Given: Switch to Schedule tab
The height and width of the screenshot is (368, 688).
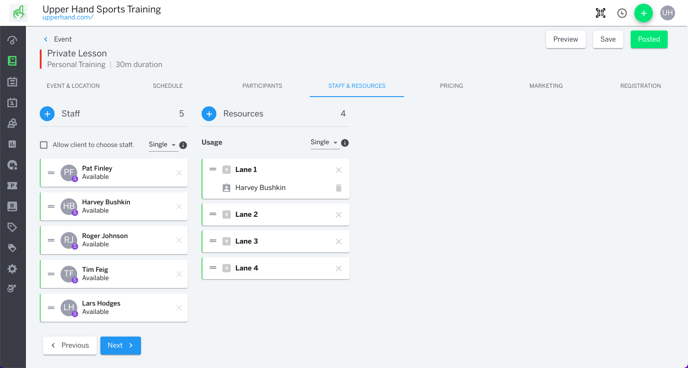Looking at the screenshot, I should [168, 86].
